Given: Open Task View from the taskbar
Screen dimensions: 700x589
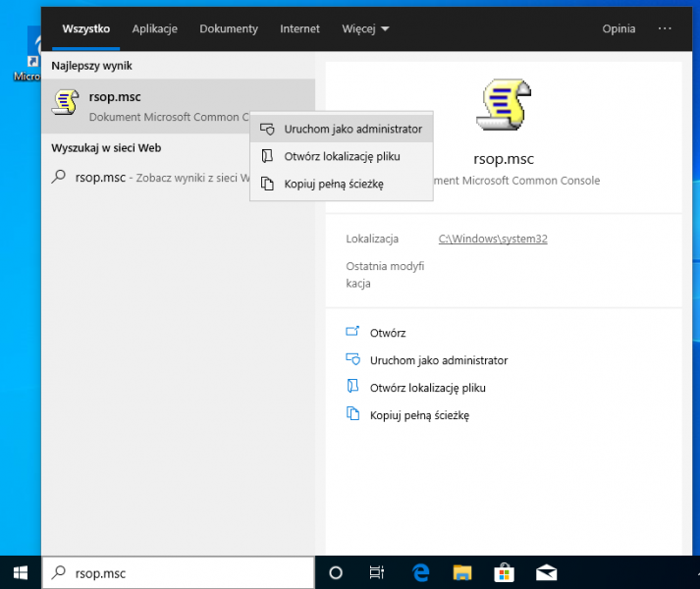Looking at the screenshot, I should coord(376,572).
